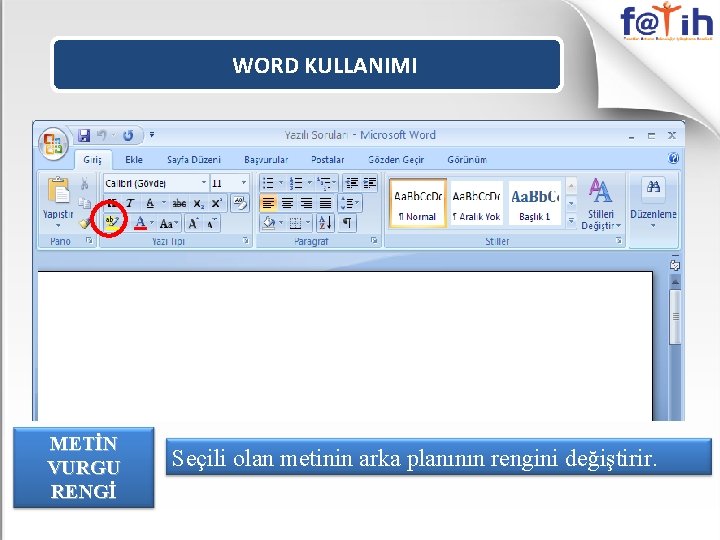Align text to the left
This screenshot has height=540, width=720.
pos(269,203)
